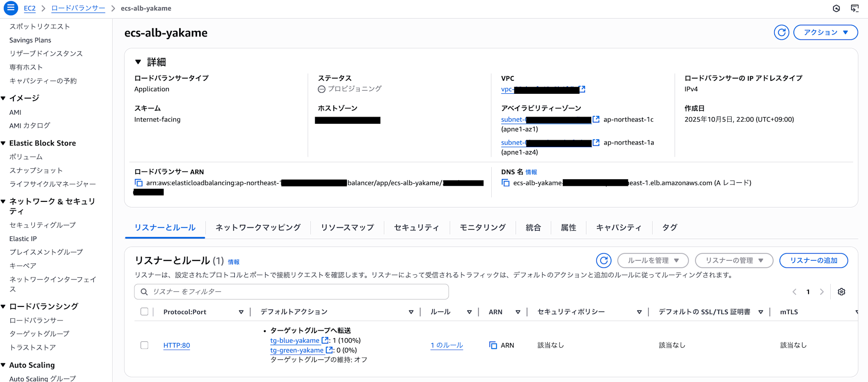Open the CloudShell screen icon in header
The height and width of the screenshot is (382, 868).
click(x=855, y=8)
